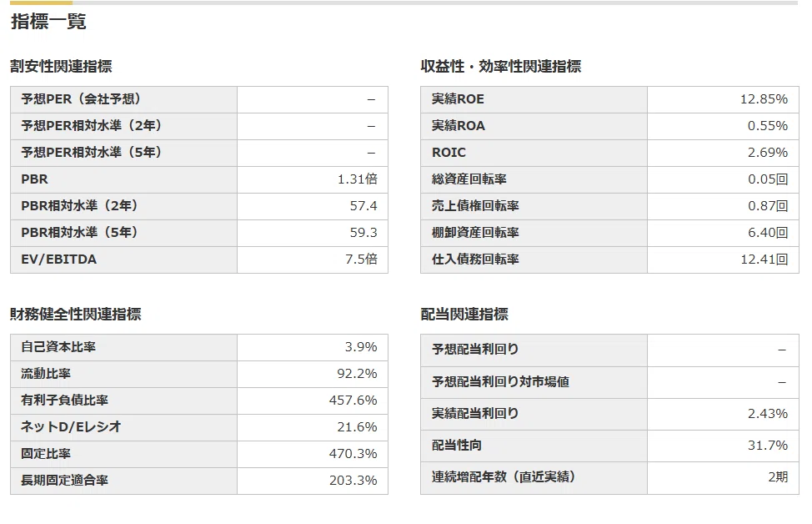Click the 指標一覧 section heading
The image size is (812, 524).
pos(48,22)
